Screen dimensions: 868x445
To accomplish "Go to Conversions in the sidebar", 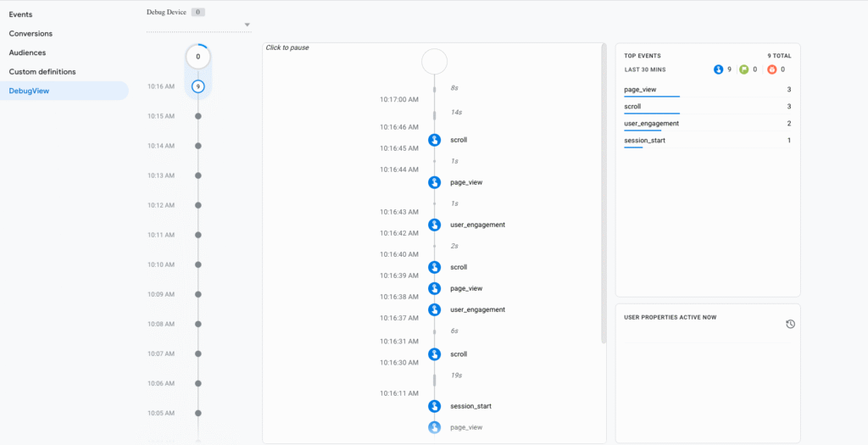I will coord(31,34).
